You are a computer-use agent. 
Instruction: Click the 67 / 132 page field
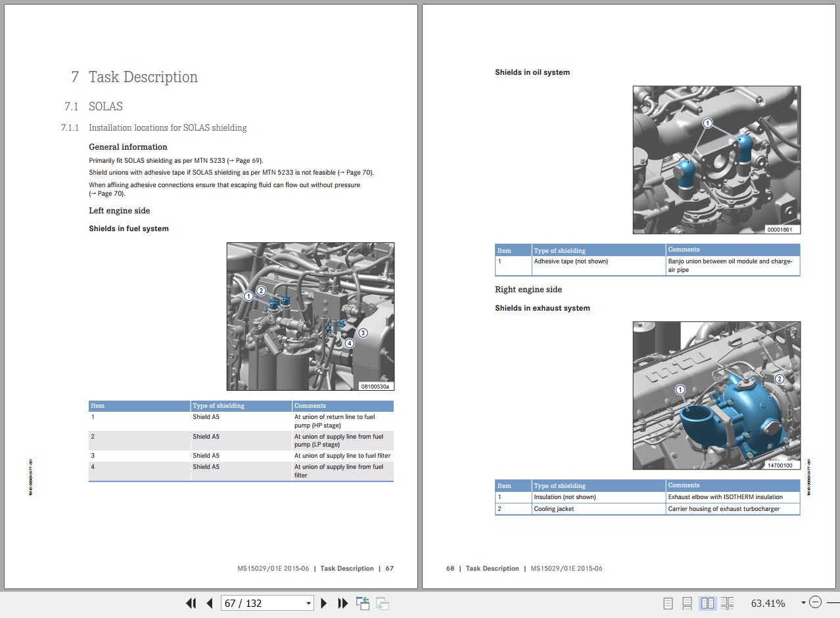click(x=263, y=603)
